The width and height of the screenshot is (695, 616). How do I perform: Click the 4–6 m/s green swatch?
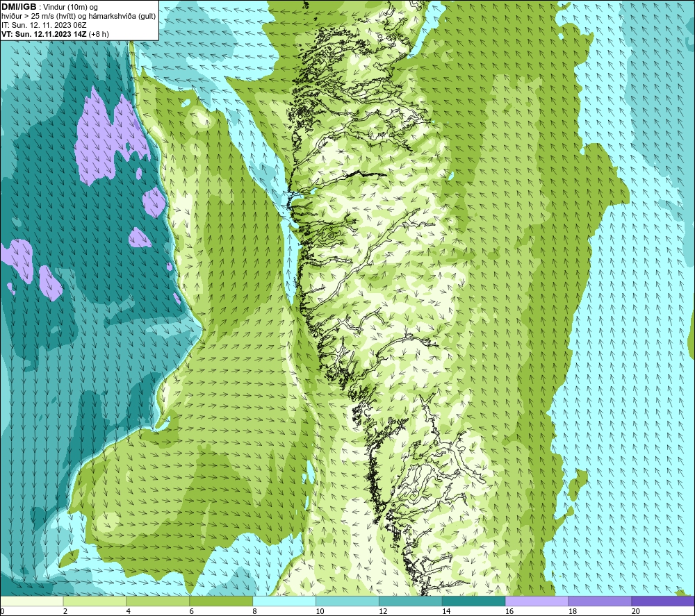tap(158, 601)
